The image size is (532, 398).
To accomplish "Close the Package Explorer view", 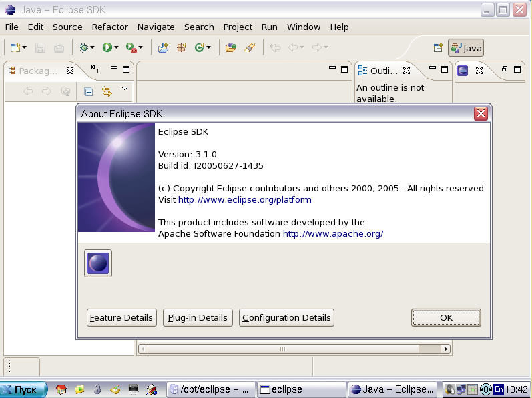I will [x=70, y=71].
